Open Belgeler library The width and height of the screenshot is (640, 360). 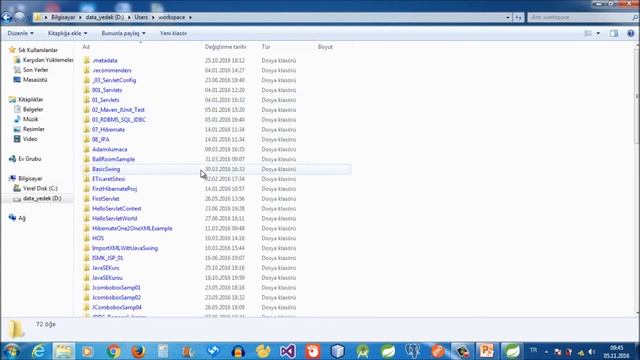tap(33, 109)
